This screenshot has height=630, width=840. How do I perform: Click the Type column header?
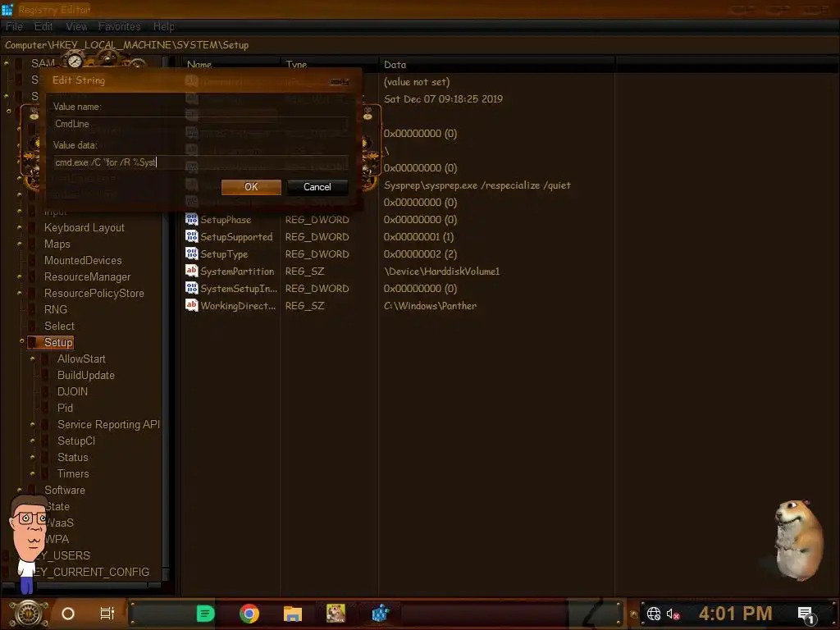pyautogui.click(x=330, y=64)
